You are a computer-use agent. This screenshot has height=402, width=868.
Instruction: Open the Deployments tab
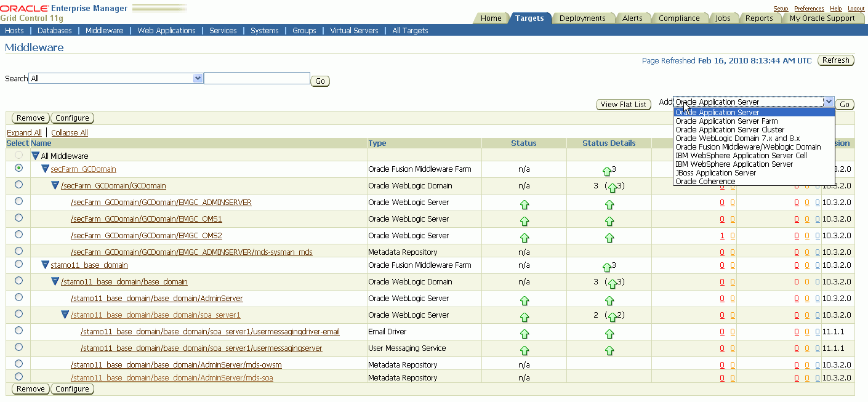point(582,18)
